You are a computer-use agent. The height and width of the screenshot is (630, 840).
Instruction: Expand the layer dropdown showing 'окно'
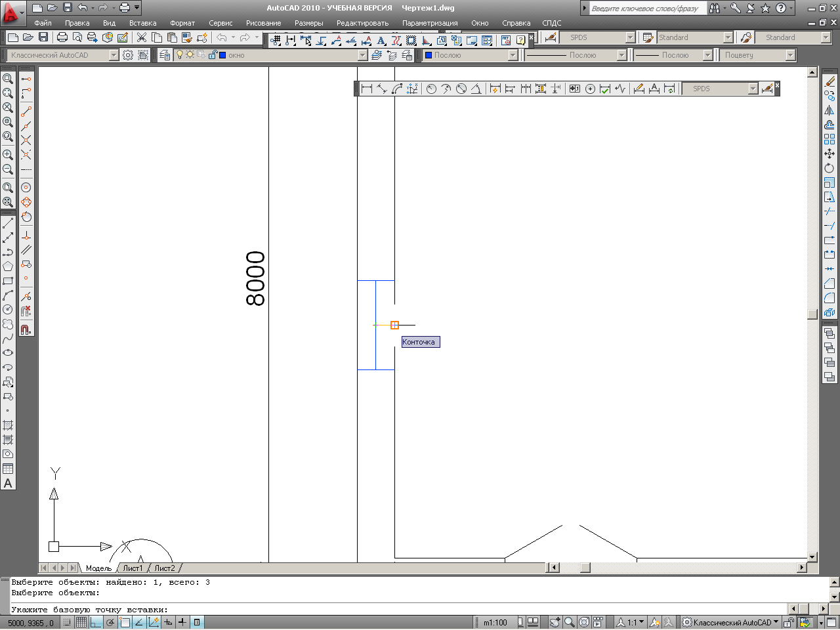pyautogui.click(x=363, y=55)
